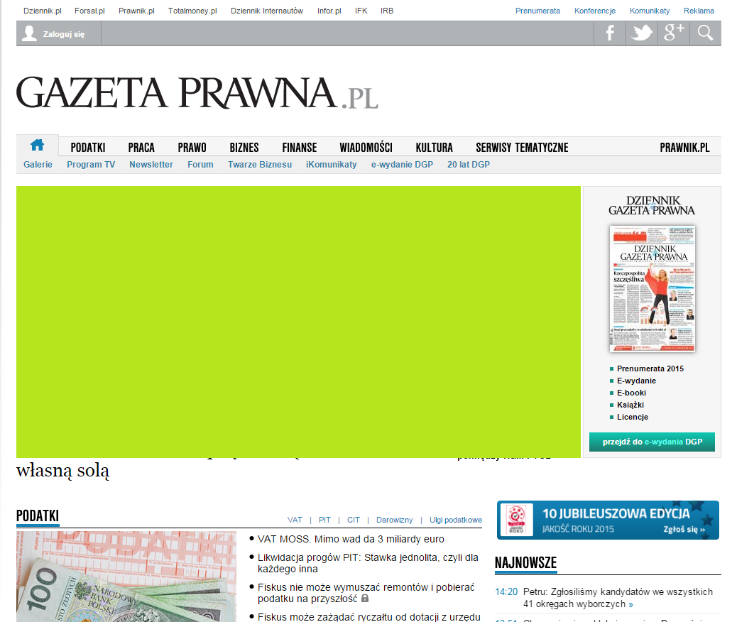This screenshot has height=622, width=732.
Task: Open the Prawo menu
Action: tap(192, 148)
